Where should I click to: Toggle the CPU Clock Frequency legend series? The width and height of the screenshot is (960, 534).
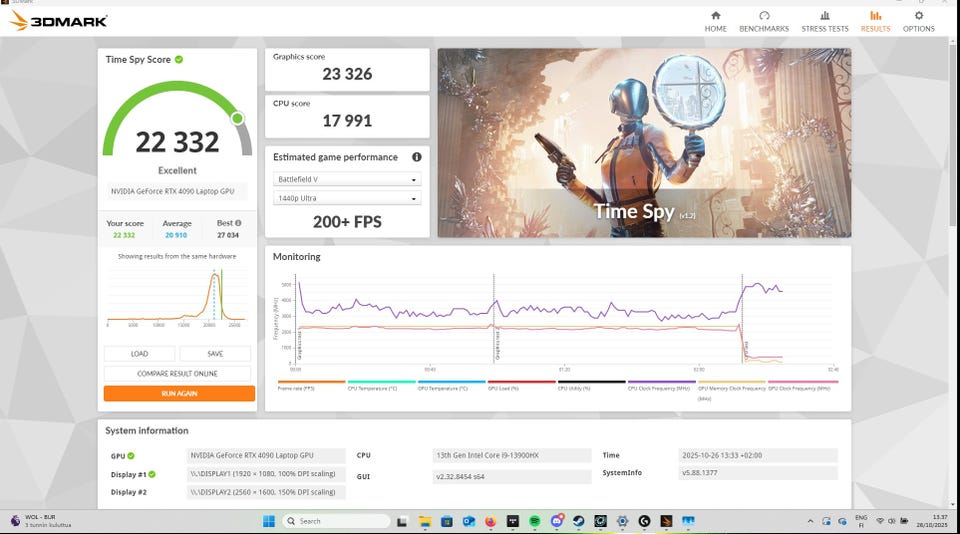pyautogui.click(x=661, y=385)
